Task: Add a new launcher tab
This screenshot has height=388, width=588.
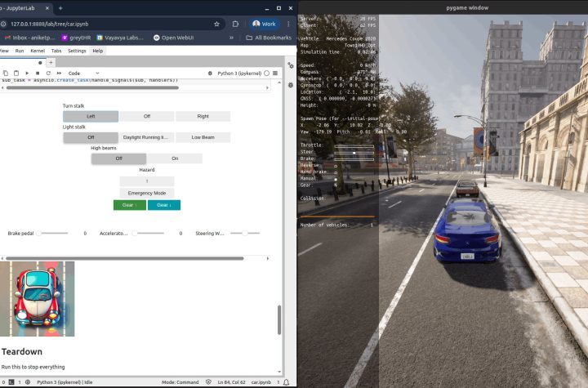Action: [51, 62]
